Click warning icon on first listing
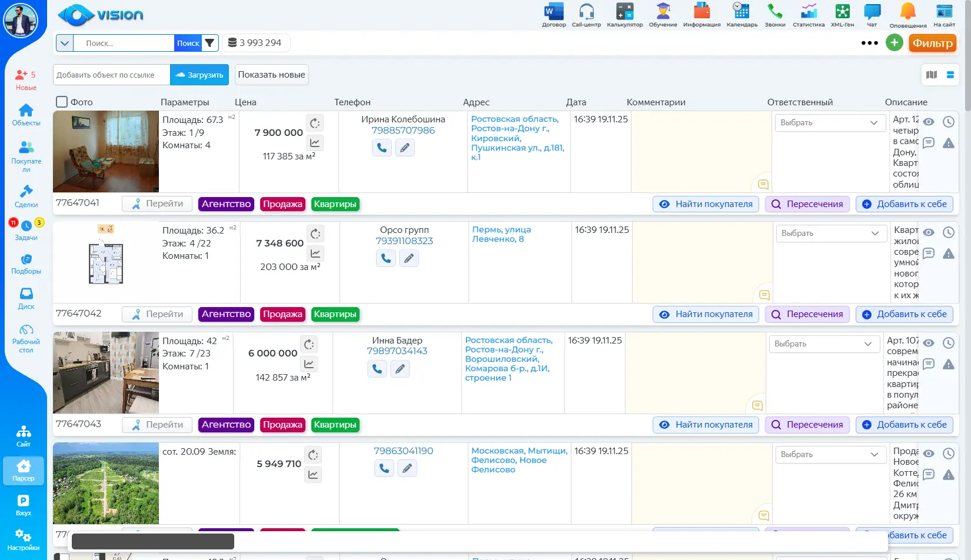 (949, 144)
